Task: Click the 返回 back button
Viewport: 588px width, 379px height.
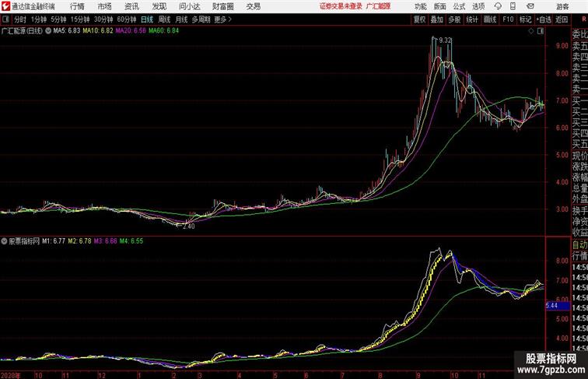Action: click(562, 19)
